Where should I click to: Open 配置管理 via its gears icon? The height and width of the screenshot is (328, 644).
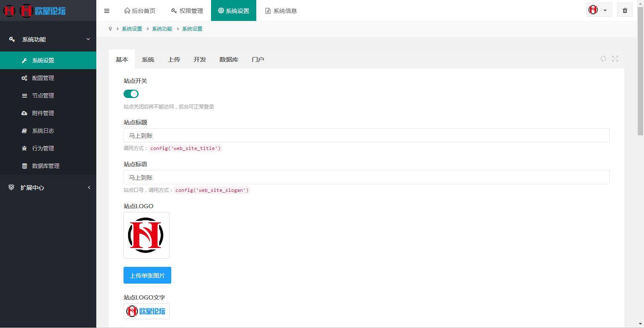coord(25,77)
